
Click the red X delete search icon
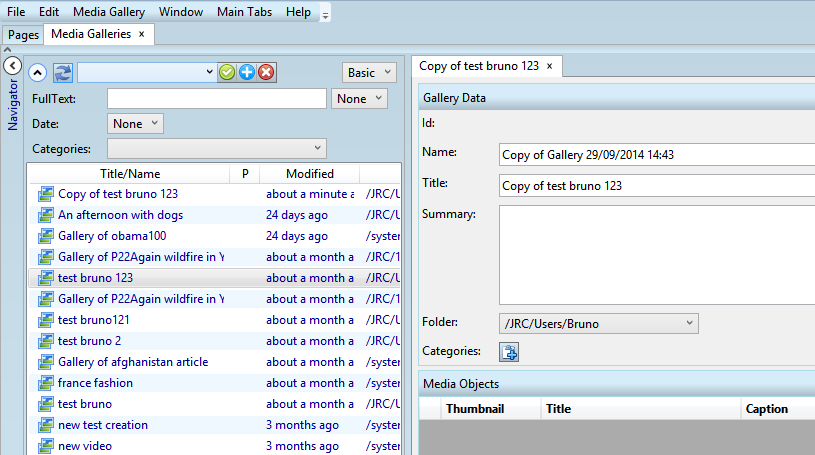click(x=266, y=72)
